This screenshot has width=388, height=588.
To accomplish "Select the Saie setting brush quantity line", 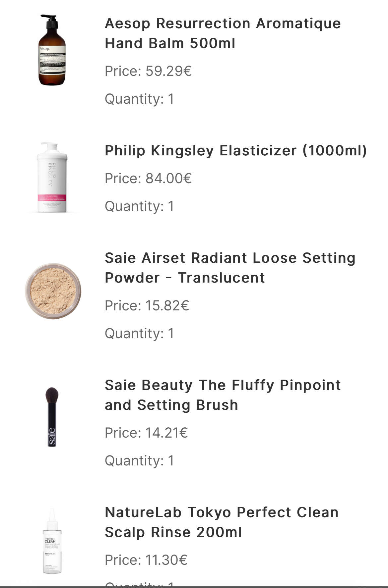I will click(x=139, y=460).
